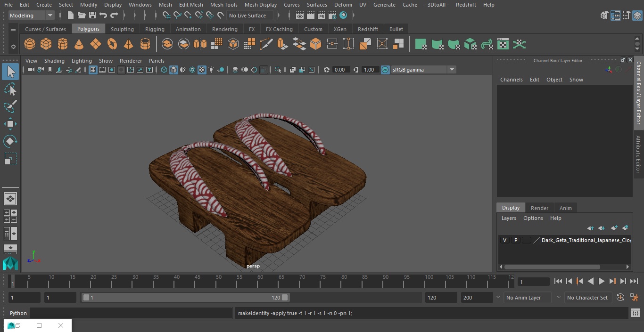
Task: Toggle the wireframe cube display mode in the viewport
Action: point(164,70)
